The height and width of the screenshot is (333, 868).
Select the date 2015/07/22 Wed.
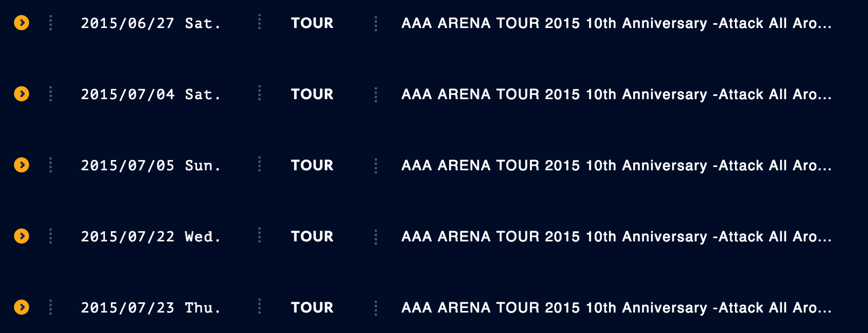(x=150, y=237)
